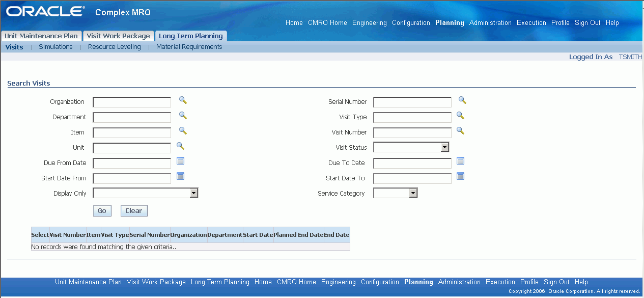
Task: Click footer Engineering link
Action: point(339,282)
